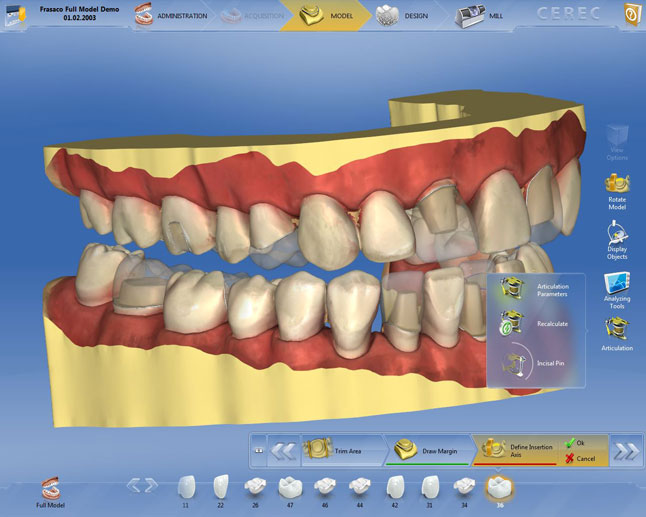Open Display Objects
Image resolution: width=646 pixels, height=517 pixels.
pos(617,240)
